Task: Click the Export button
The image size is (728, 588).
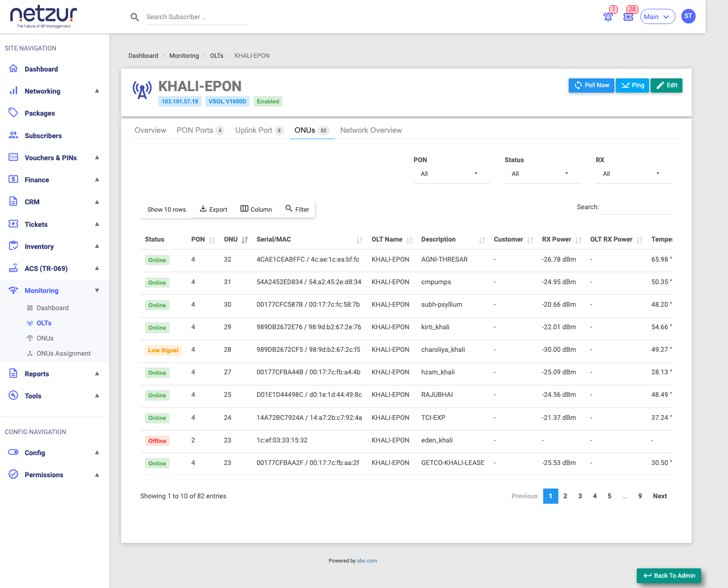Action: tap(213, 209)
